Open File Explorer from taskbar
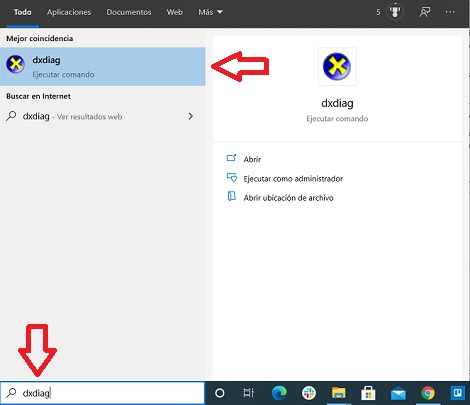The width and height of the screenshot is (470, 405). [338, 393]
